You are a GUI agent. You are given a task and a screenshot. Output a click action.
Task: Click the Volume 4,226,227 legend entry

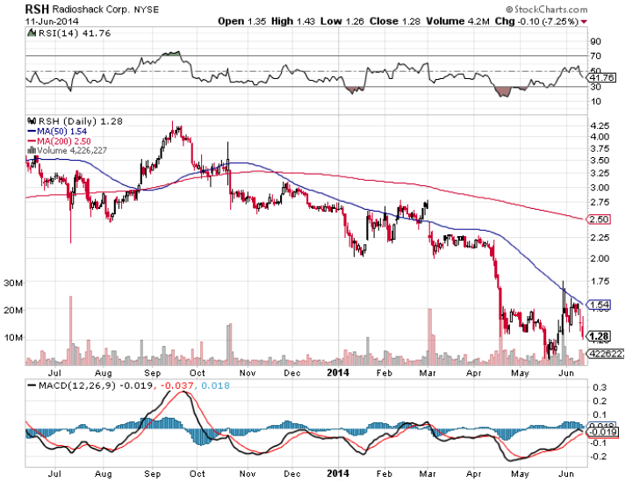(72, 151)
